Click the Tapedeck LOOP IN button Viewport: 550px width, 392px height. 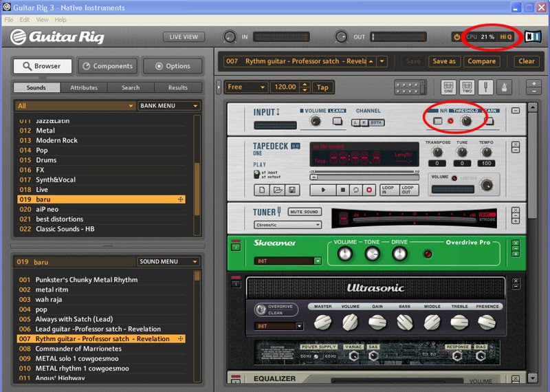point(388,190)
